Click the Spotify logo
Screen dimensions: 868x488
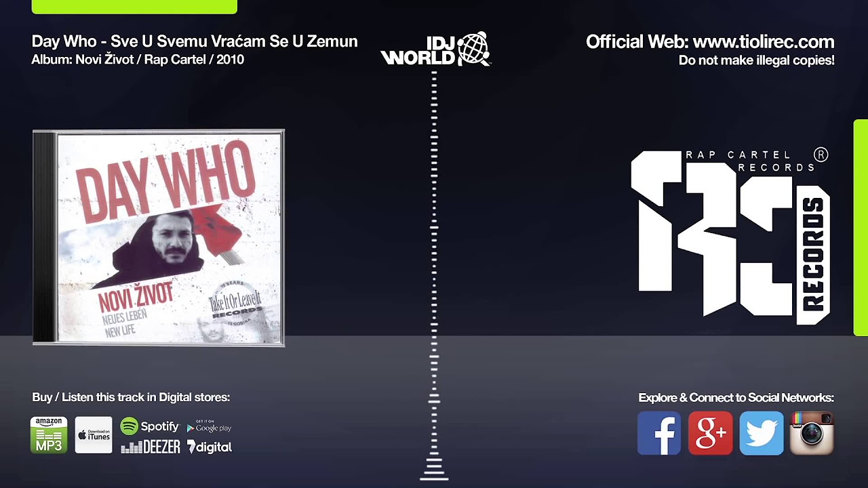pos(150,426)
